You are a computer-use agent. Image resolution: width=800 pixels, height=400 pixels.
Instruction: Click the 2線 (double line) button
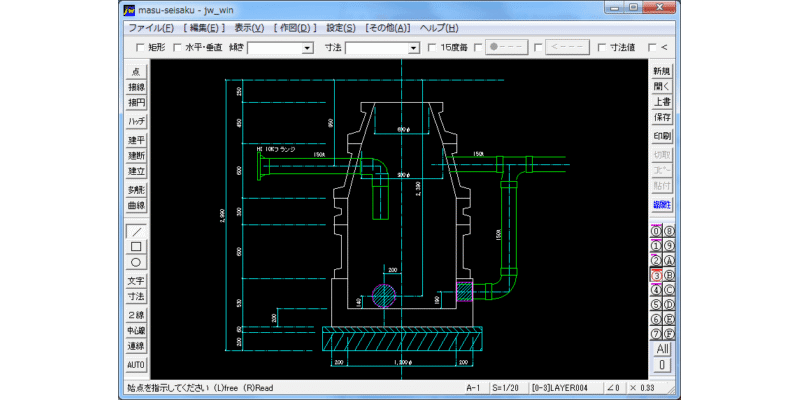tap(136, 315)
